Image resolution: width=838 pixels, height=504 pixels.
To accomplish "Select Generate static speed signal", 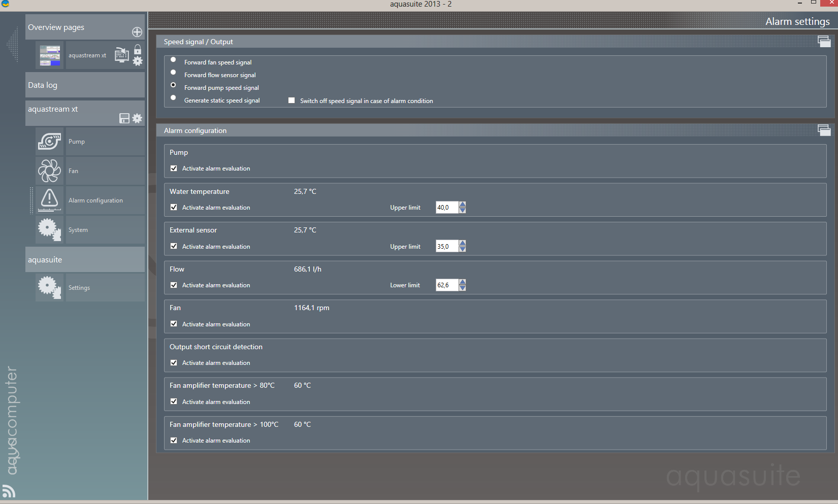I will coord(173,98).
